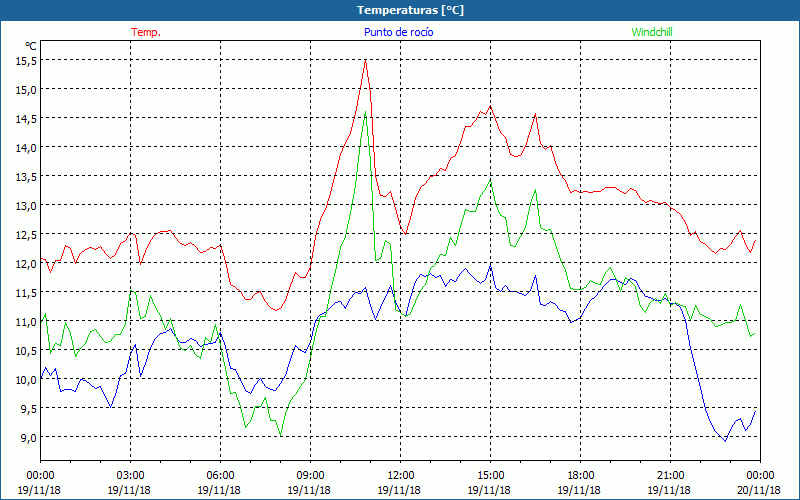This screenshot has width=800, height=500.
Task: Click the 13,0 y-axis value
Action: [x=27, y=206]
